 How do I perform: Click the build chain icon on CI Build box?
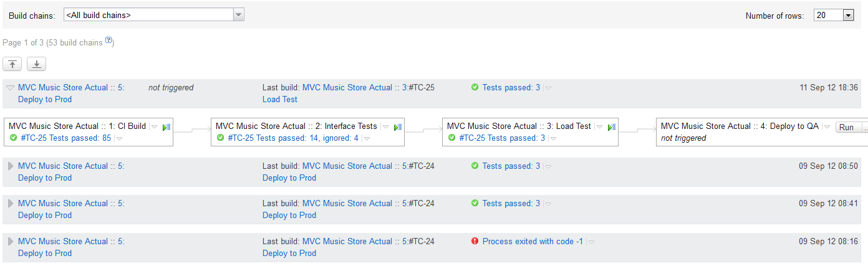(x=166, y=127)
